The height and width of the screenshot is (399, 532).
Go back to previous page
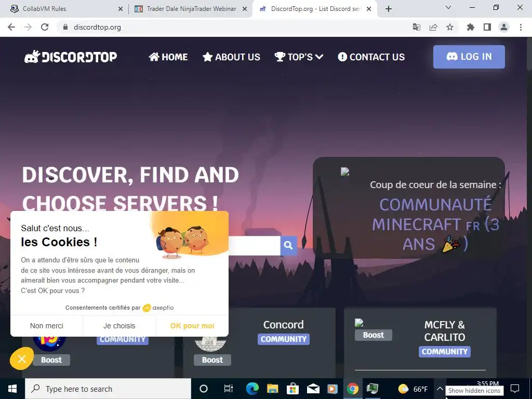pyautogui.click(x=11, y=27)
